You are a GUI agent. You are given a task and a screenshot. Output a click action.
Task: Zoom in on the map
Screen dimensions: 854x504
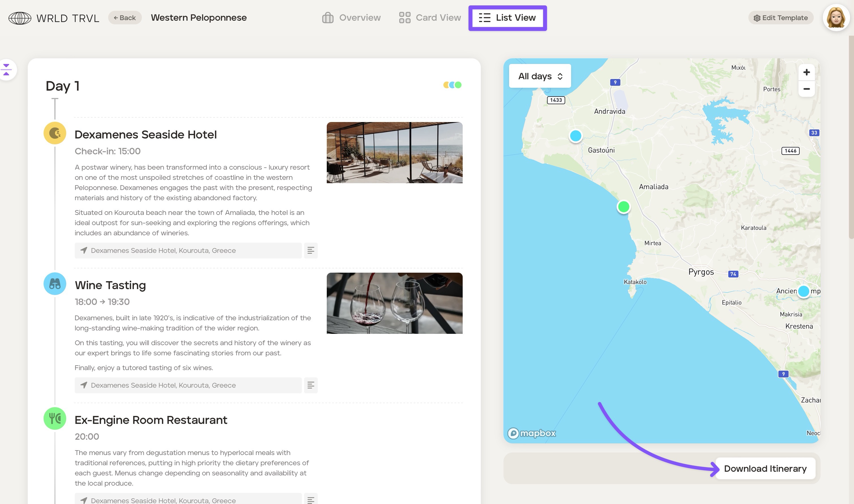(x=806, y=72)
